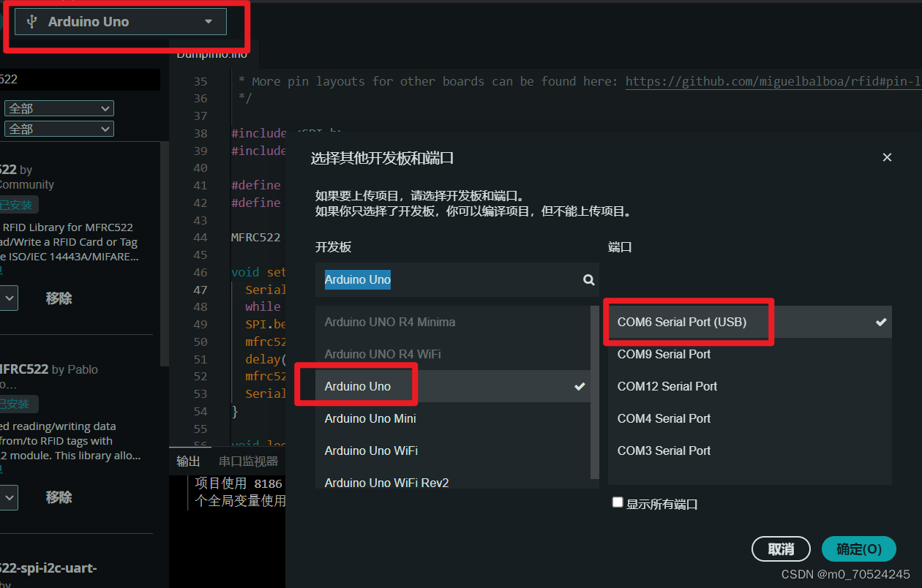Open version dropdown beside first 移除

click(9, 298)
